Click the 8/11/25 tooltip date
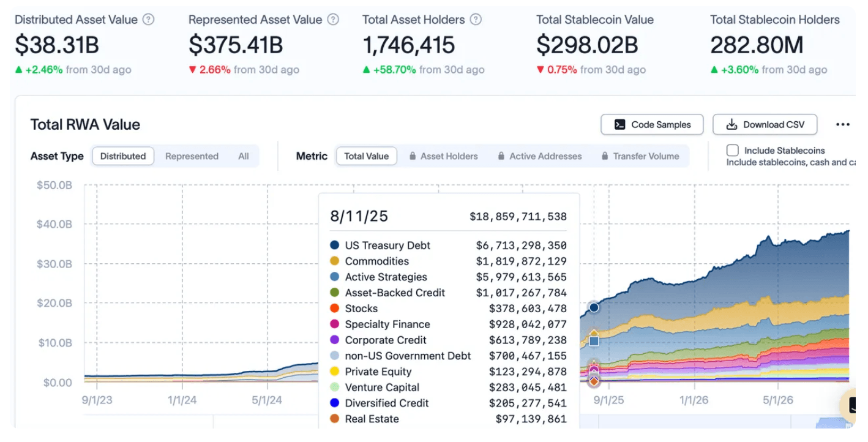This screenshot has height=442, width=868. [x=359, y=216]
